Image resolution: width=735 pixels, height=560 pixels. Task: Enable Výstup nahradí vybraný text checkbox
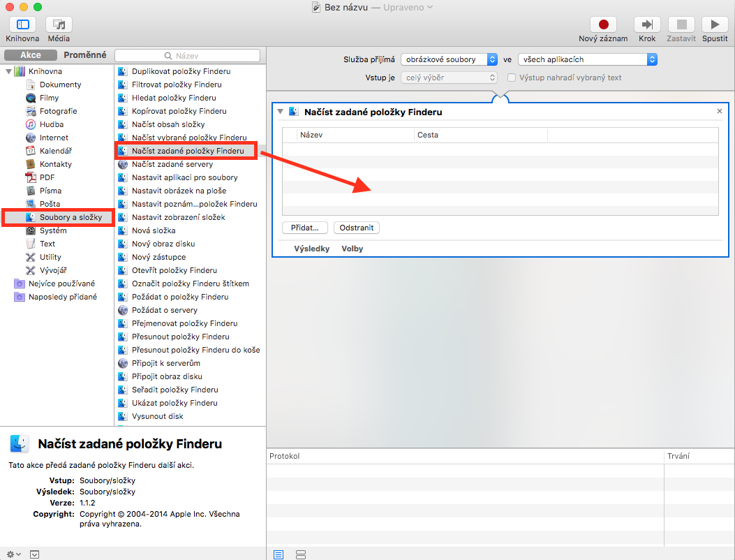[x=512, y=78]
